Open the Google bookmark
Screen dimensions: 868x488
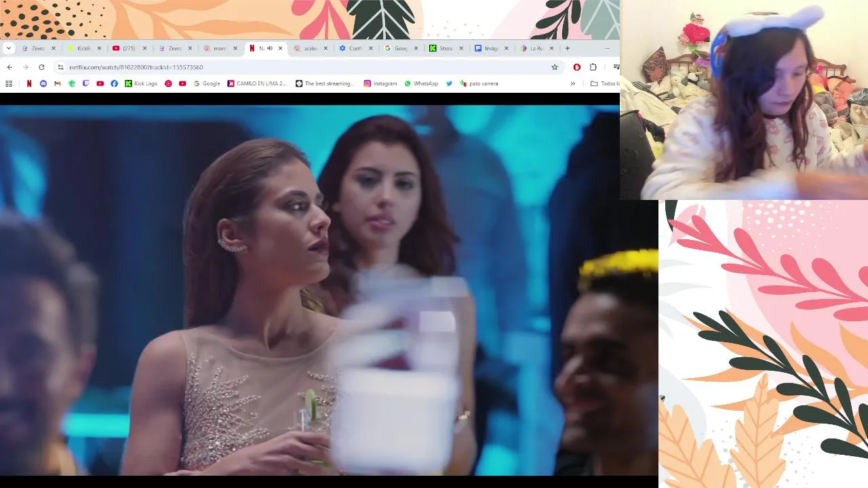[207, 83]
